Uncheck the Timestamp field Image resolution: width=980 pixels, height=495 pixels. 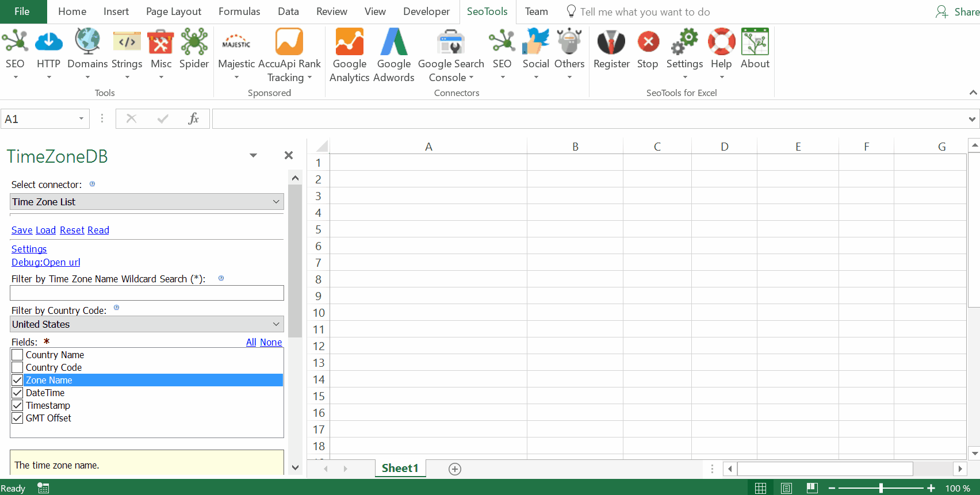tap(17, 405)
